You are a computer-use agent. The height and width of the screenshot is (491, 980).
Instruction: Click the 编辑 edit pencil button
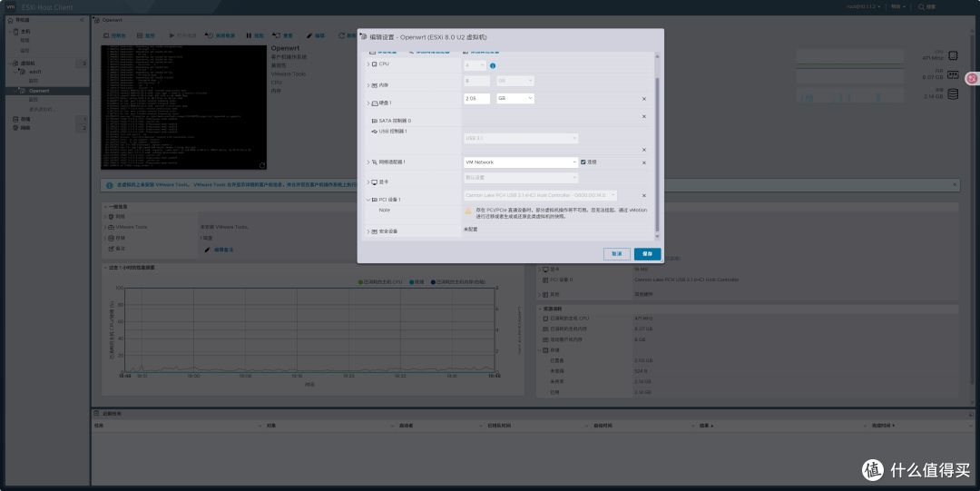point(316,35)
